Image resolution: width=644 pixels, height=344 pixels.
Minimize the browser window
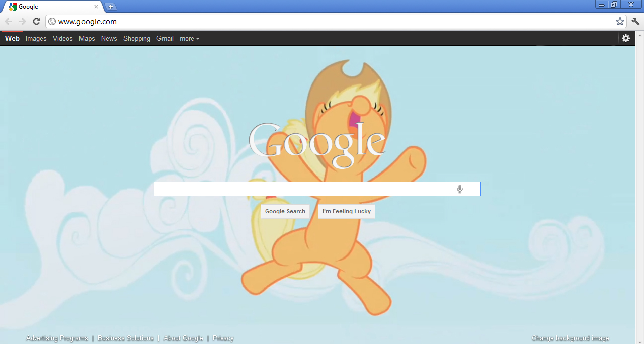pyautogui.click(x=602, y=4)
